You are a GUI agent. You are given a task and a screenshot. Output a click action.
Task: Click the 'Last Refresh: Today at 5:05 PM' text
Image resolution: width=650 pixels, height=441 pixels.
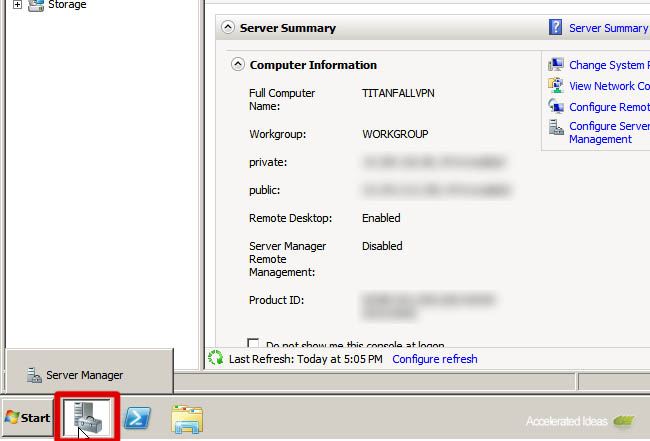(x=306, y=359)
